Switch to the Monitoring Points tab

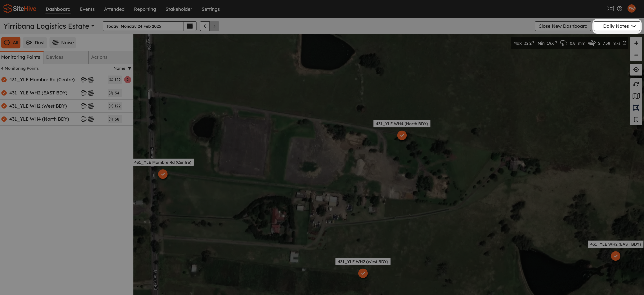tap(22, 57)
